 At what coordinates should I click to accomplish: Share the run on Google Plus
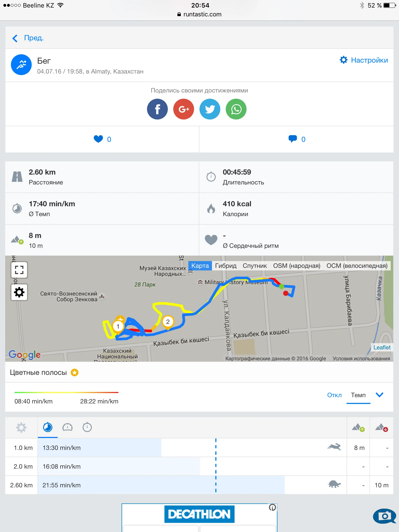(183, 109)
